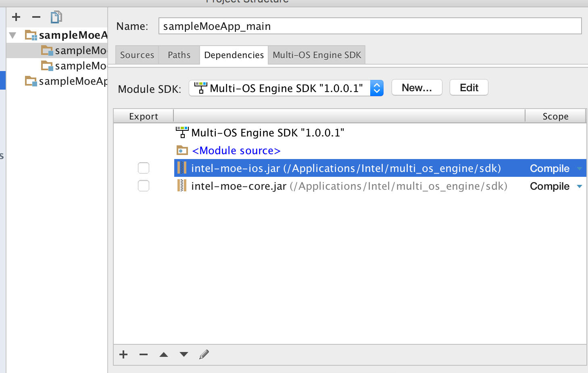Click the intel-moe-core.jar archive icon
Viewport: 588px width, 373px height.
point(182,186)
